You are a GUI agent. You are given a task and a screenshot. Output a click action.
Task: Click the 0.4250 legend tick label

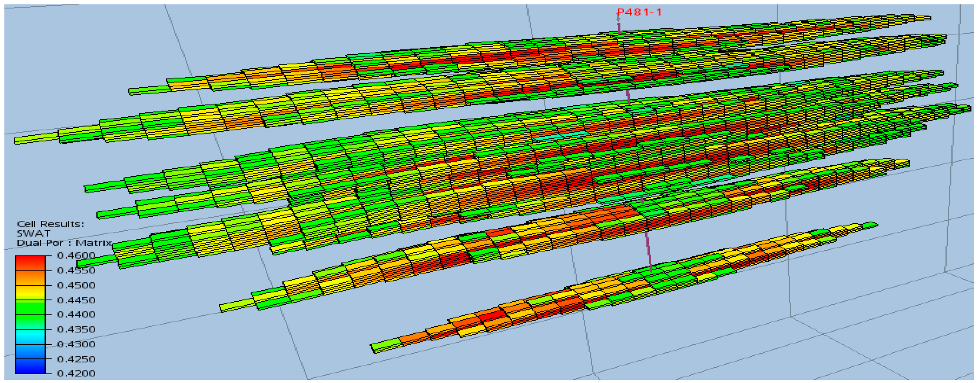coord(76,359)
